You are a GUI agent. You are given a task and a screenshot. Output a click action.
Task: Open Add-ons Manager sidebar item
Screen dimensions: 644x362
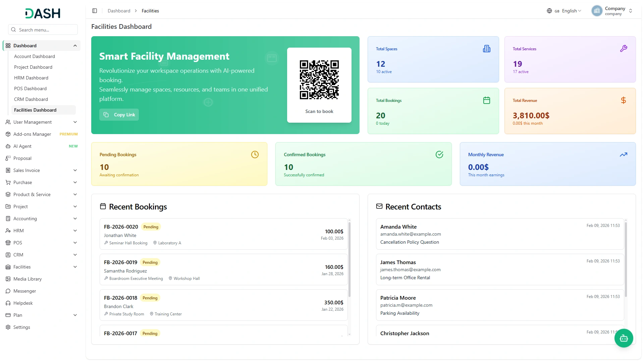point(42,134)
